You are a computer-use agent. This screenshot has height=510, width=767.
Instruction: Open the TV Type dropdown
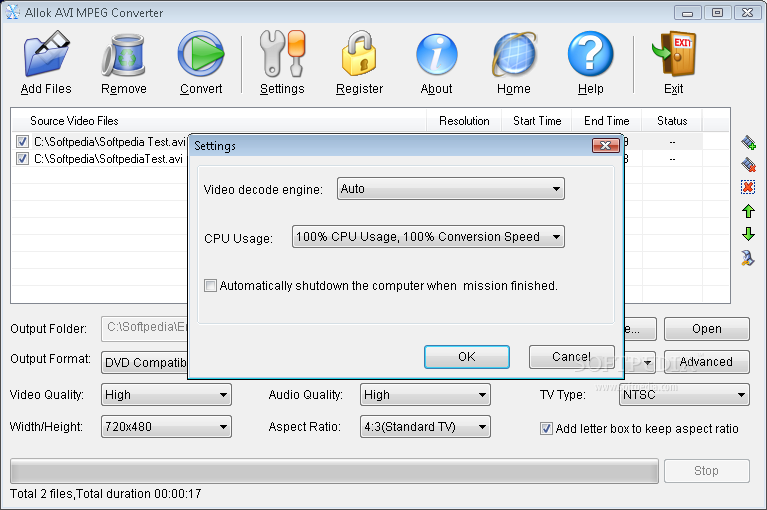684,395
